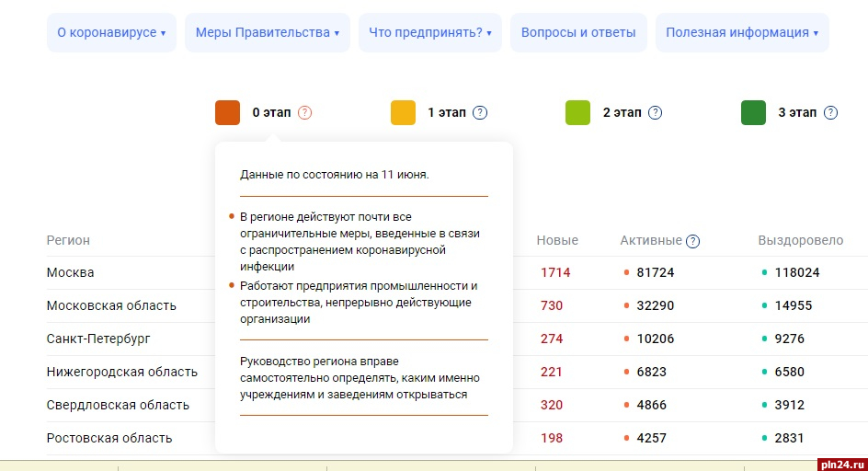Click the Выздоровело column header
The width and height of the screenshot is (868, 471).
click(800, 240)
